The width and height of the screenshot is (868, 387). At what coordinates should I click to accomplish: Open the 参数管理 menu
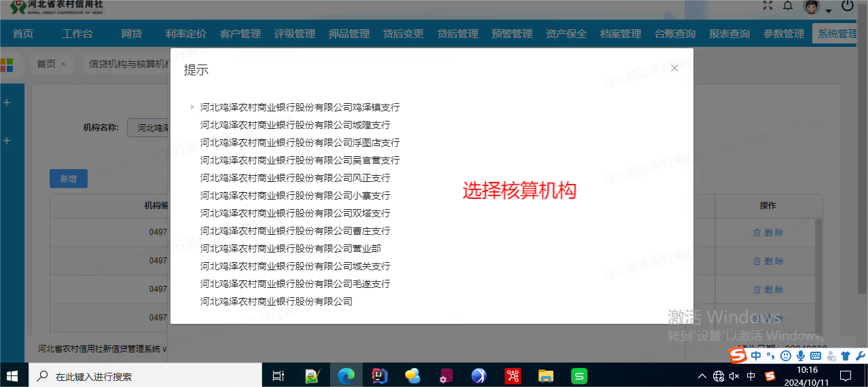tap(784, 34)
